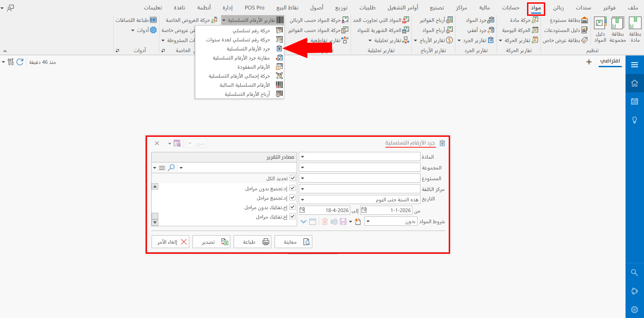Open بطاقة مستودع from ribbon
The width and height of the screenshot is (644, 318).
(x=569, y=20)
